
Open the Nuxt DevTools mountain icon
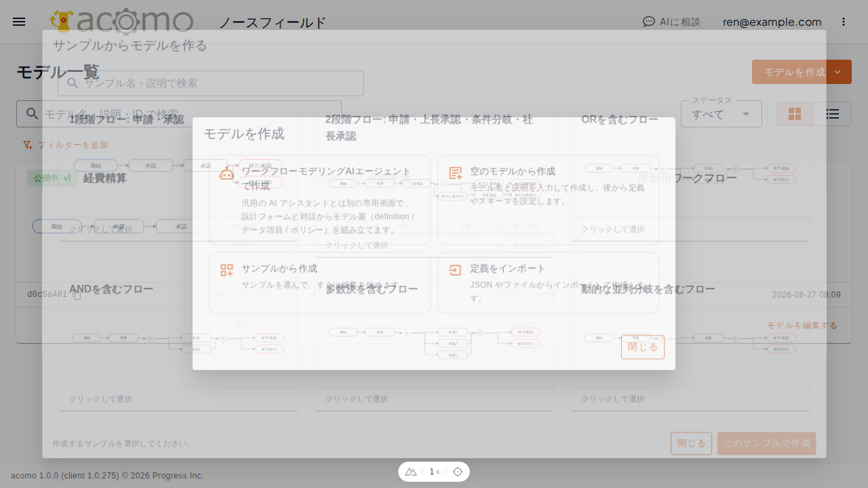coord(411,472)
